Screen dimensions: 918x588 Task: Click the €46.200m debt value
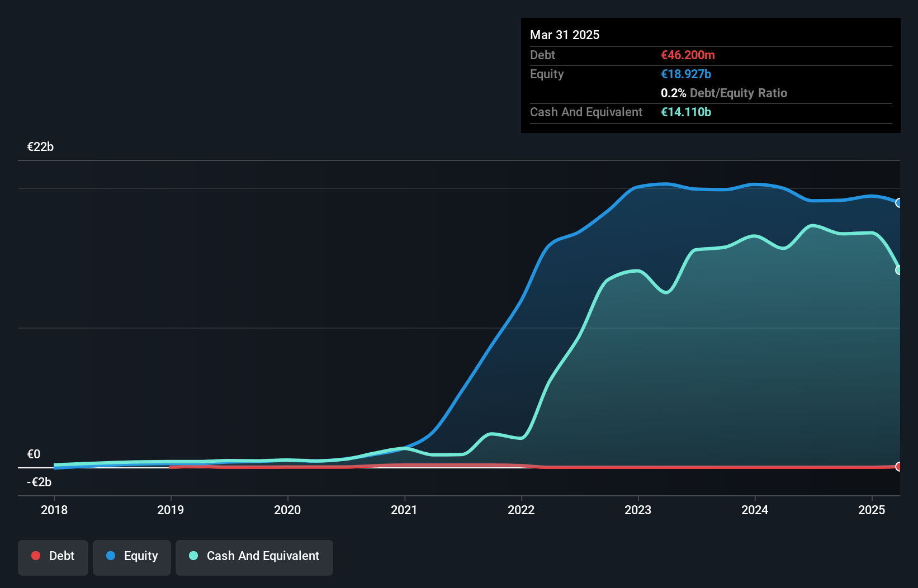(688, 55)
